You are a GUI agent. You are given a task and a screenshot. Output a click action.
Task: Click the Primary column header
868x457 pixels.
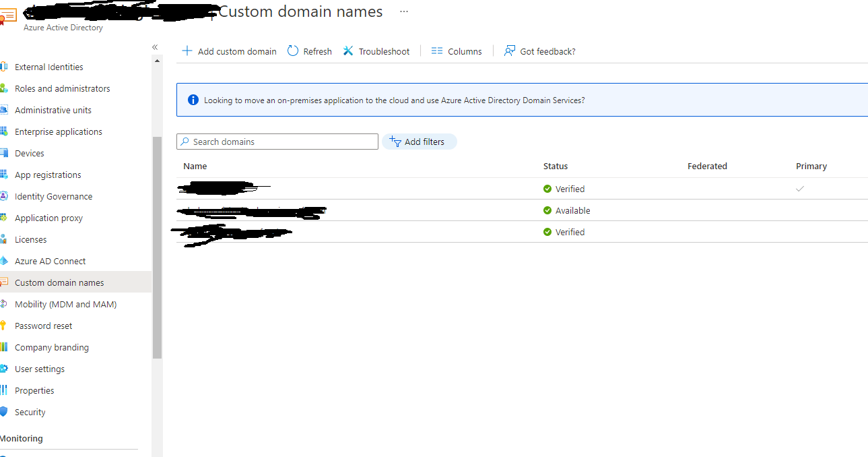coord(811,166)
